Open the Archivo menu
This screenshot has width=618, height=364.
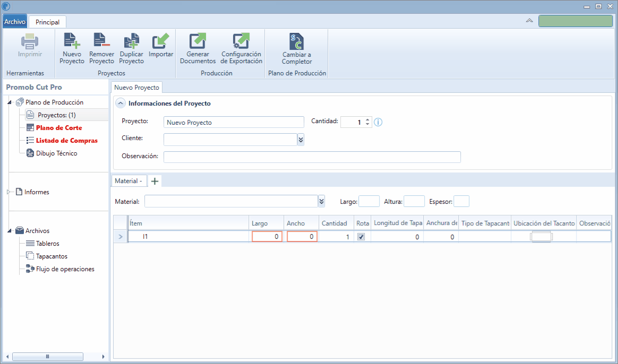15,22
